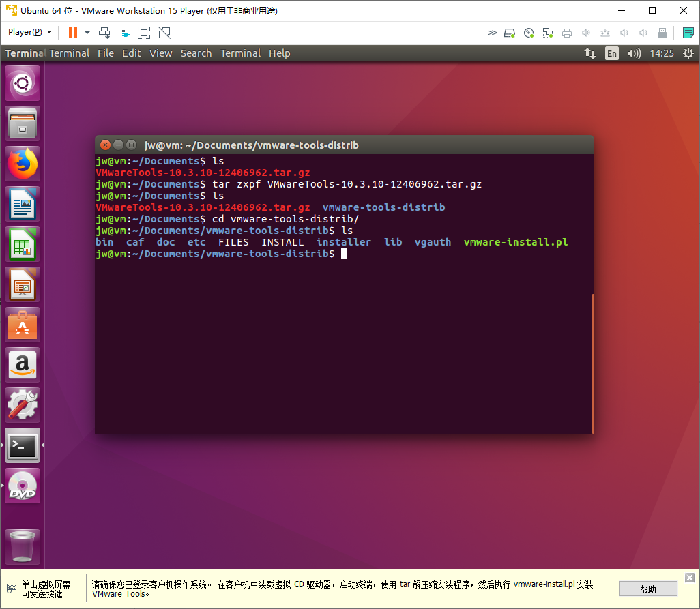Viewport: 700px width, 609px height.
Task: Click the FILES entry in the listing
Action: 233,242
